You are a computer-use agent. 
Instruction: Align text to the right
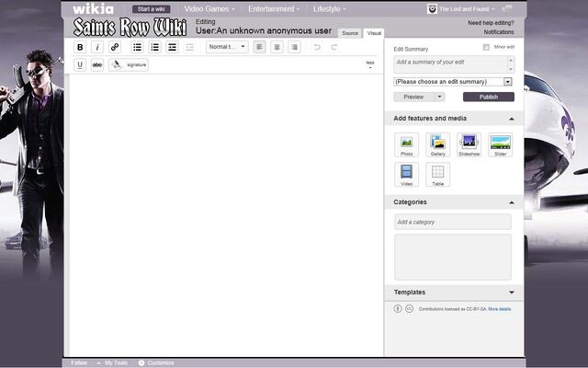tap(294, 47)
